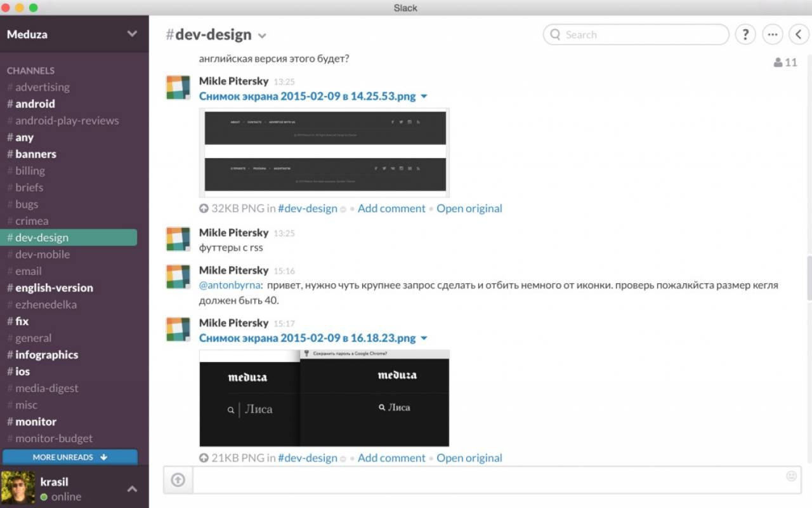
Task: Click into the message input box
Action: pyautogui.click(x=497, y=480)
